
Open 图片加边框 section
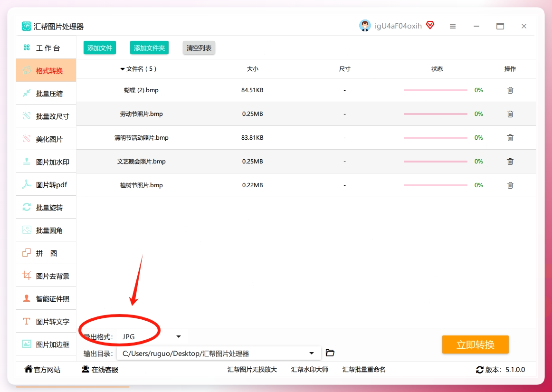46,344
